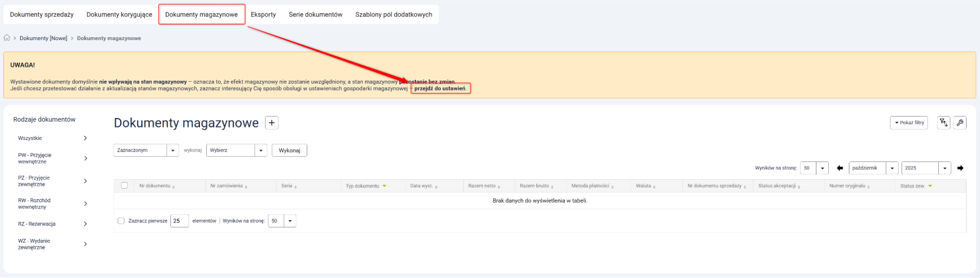Check the select-all checkbox in table header
Screen dimensions: 980x278
click(x=125, y=185)
